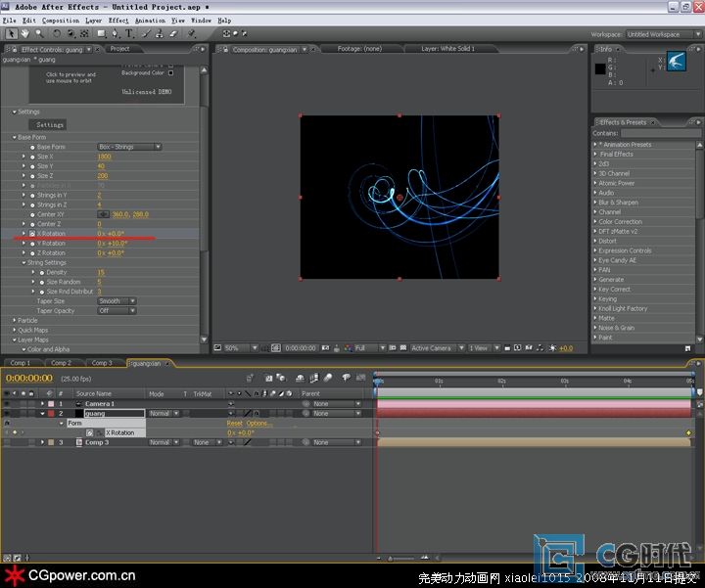
Task: Open the Composition menu
Action: click(61, 21)
